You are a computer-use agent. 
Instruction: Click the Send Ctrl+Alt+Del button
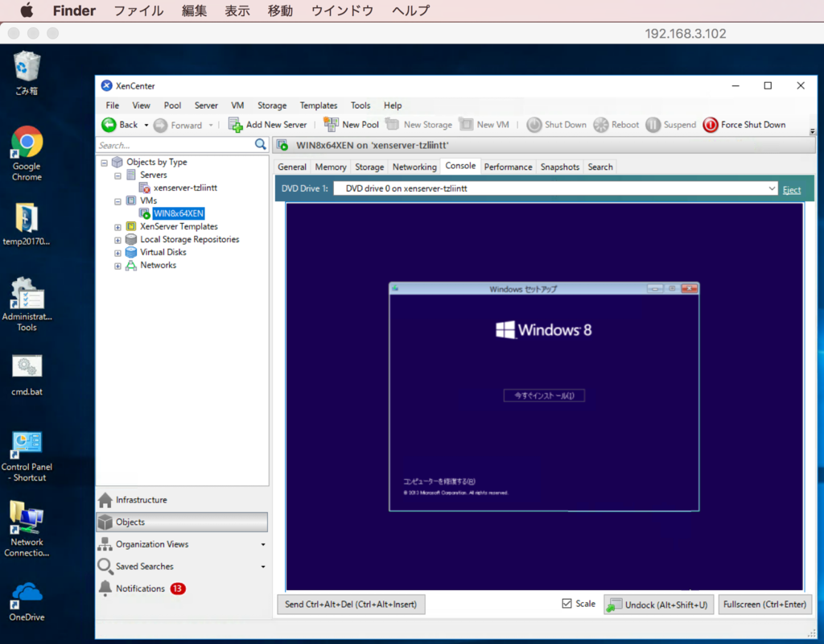(351, 605)
